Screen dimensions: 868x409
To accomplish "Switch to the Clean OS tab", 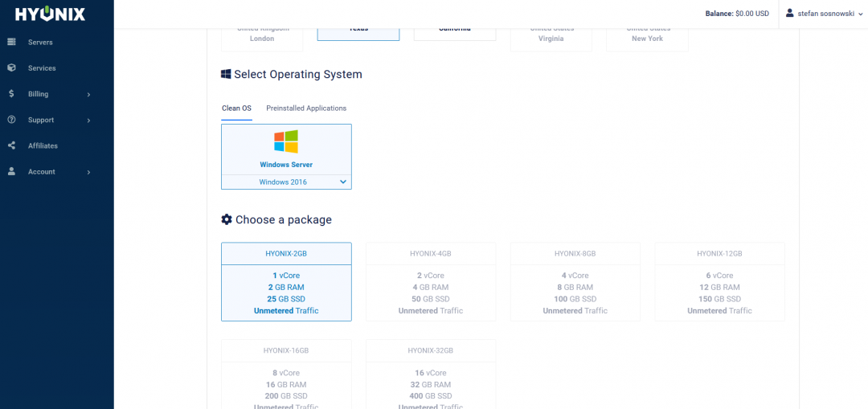I will coord(236,108).
